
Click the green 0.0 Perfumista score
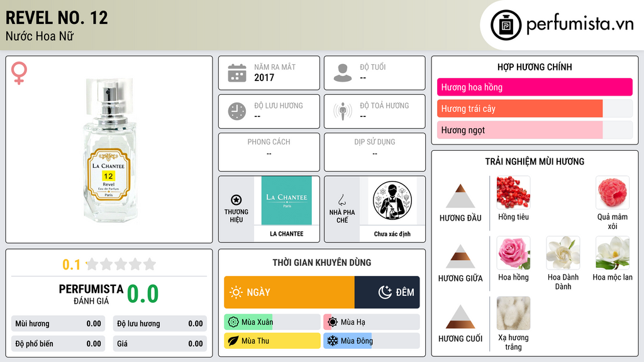tap(143, 293)
